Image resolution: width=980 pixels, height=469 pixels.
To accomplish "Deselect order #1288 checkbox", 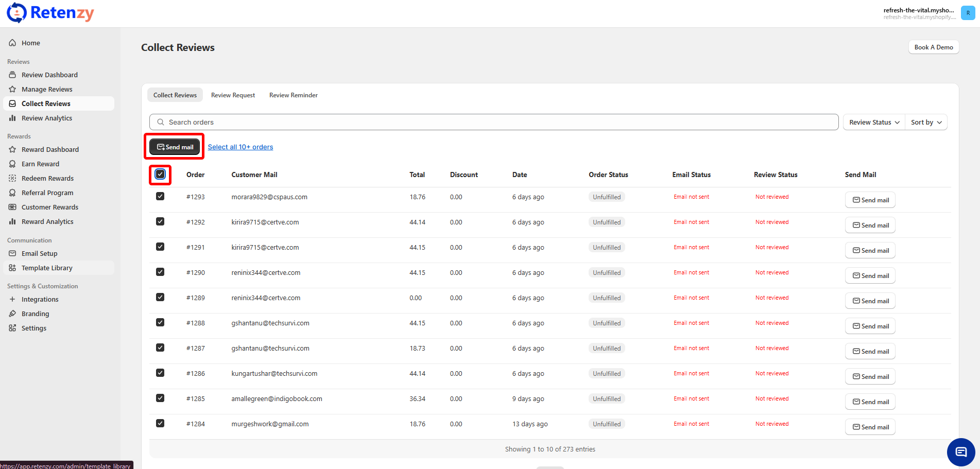I will pos(160,323).
